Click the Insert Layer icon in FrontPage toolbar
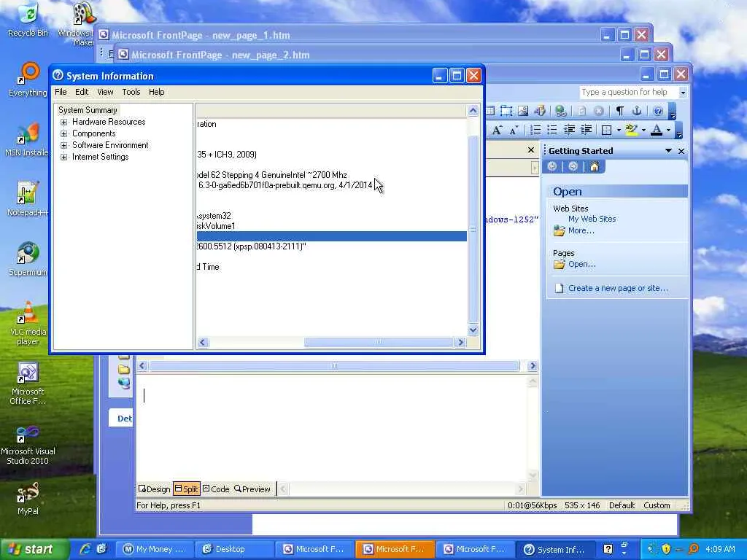This screenshot has height=560, width=747. pyautogui.click(x=506, y=111)
